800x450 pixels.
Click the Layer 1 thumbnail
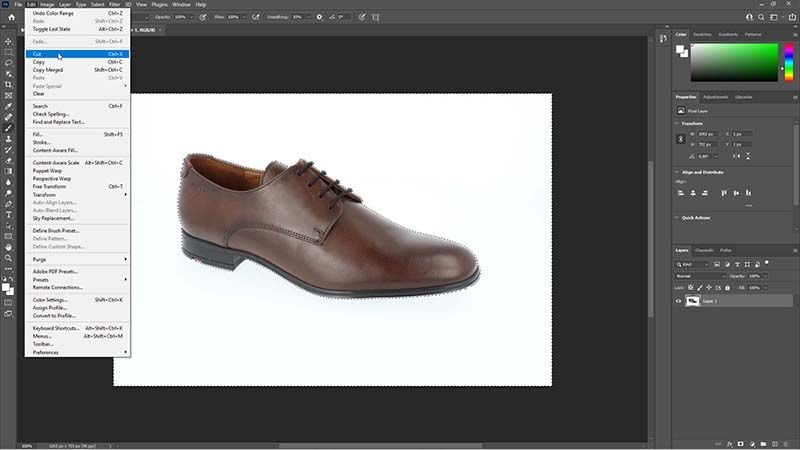(x=693, y=300)
